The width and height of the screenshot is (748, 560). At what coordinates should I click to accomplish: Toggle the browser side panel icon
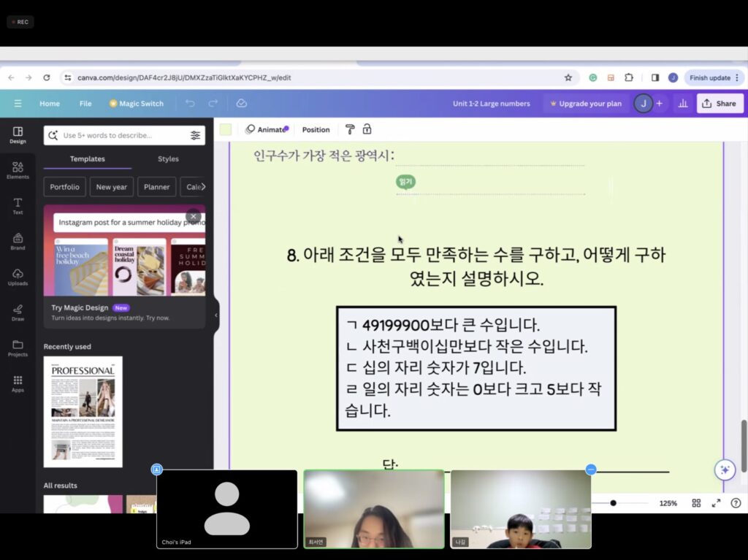tap(655, 77)
